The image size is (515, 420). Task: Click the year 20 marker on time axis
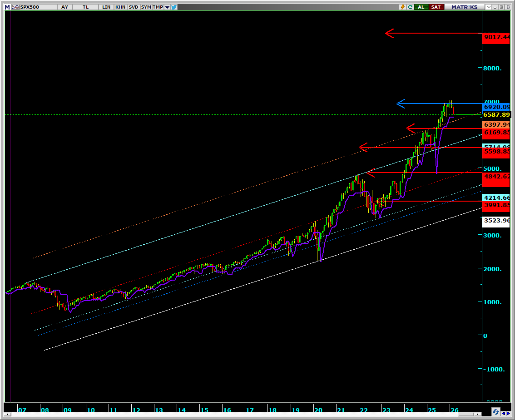tap(318, 410)
